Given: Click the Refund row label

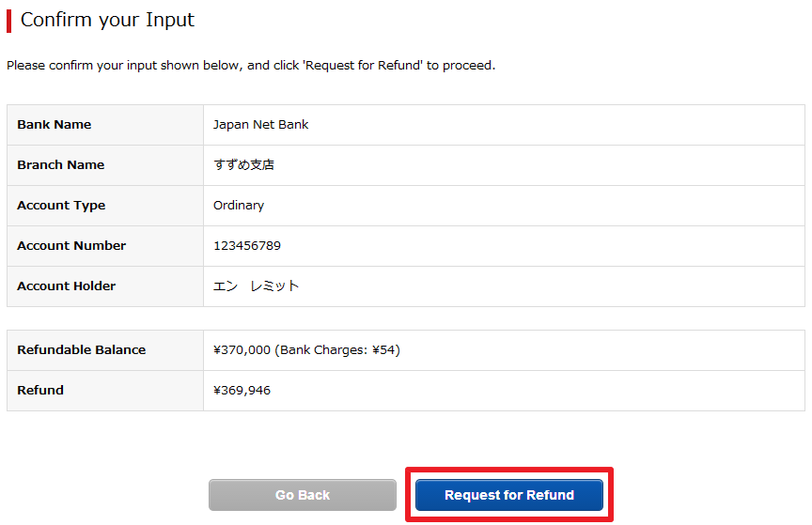Looking at the screenshot, I should pos(40,391).
